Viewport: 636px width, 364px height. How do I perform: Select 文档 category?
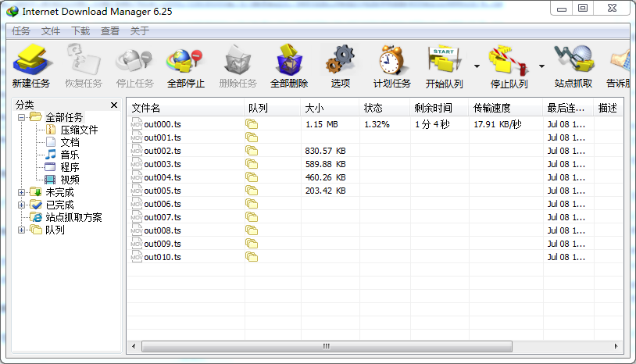pyautogui.click(x=70, y=142)
